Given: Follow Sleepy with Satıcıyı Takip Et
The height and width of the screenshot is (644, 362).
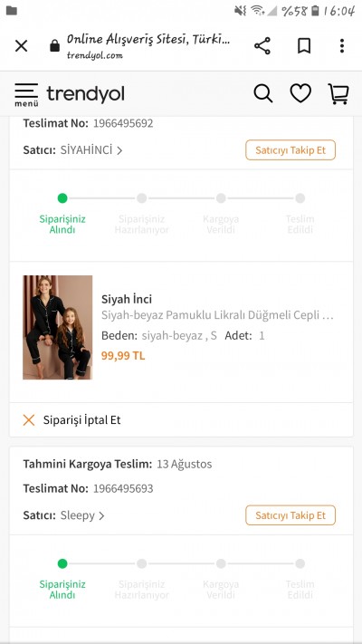Looking at the screenshot, I should click(291, 515).
